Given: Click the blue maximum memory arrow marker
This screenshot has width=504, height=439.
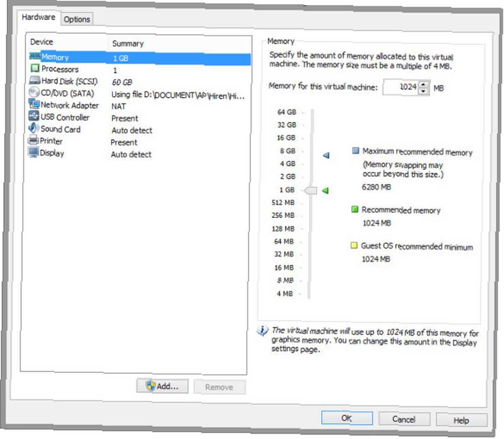Looking at the screenshot, I should [326, 156].
